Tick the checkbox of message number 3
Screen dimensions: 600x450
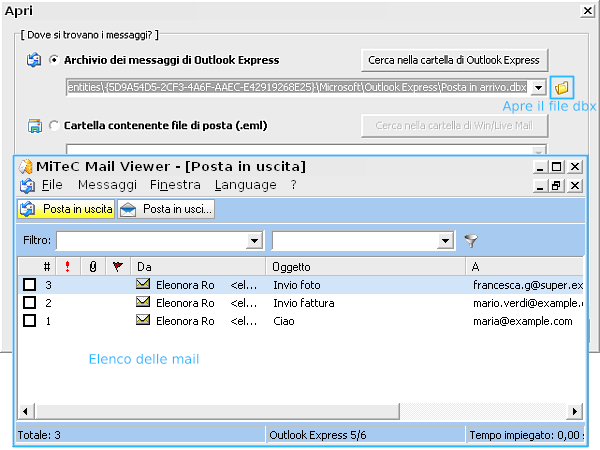pyautogui.click(x=29, y=285)
